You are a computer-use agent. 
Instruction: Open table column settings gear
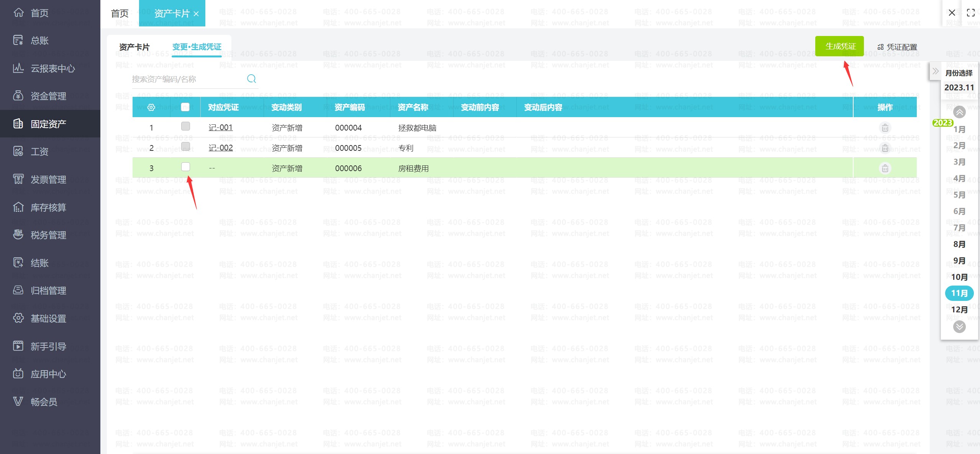tap(151, 108)
